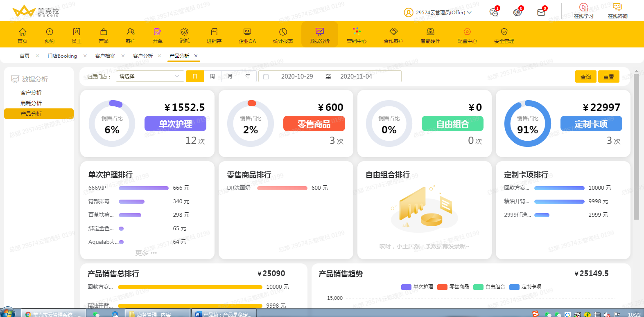
Task: Open the 约 appointment notification icon
Action: tap(517, 12)
